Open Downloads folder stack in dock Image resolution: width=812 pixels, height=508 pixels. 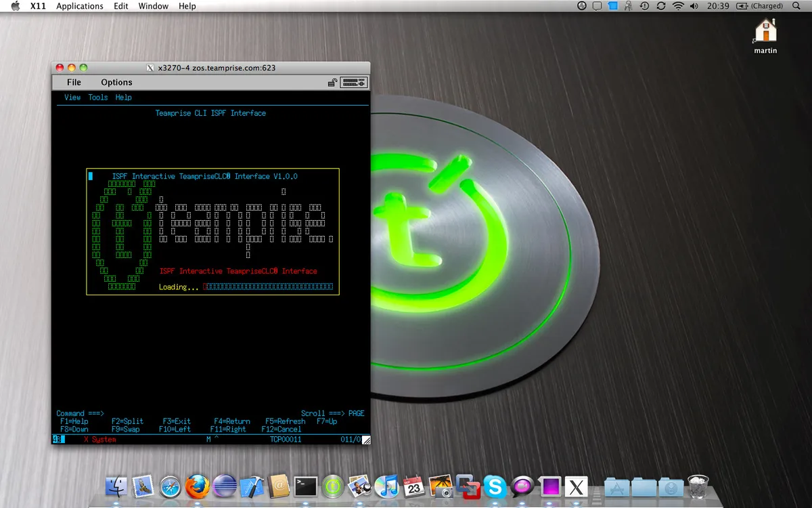coord(671,486)
